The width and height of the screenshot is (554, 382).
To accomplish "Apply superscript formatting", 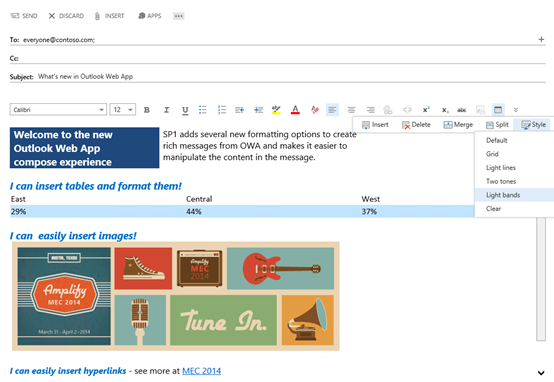I will (x=426, y=110).
